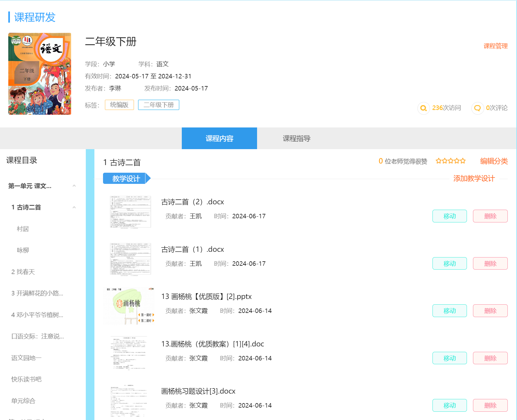
Task: Open thumbnail of 古诗二首（1）.docx
Action: click(x=130, y=259)
